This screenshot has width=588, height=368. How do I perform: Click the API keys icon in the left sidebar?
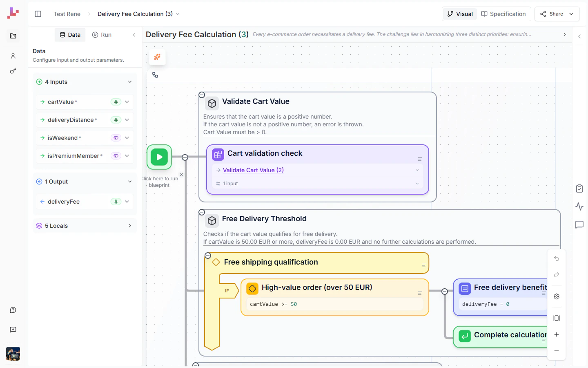(x=13, y=71)
